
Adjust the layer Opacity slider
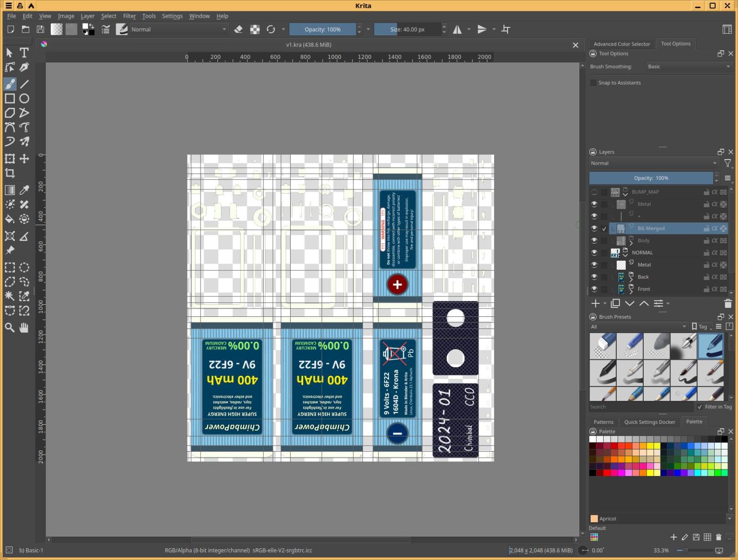[651, 178]
